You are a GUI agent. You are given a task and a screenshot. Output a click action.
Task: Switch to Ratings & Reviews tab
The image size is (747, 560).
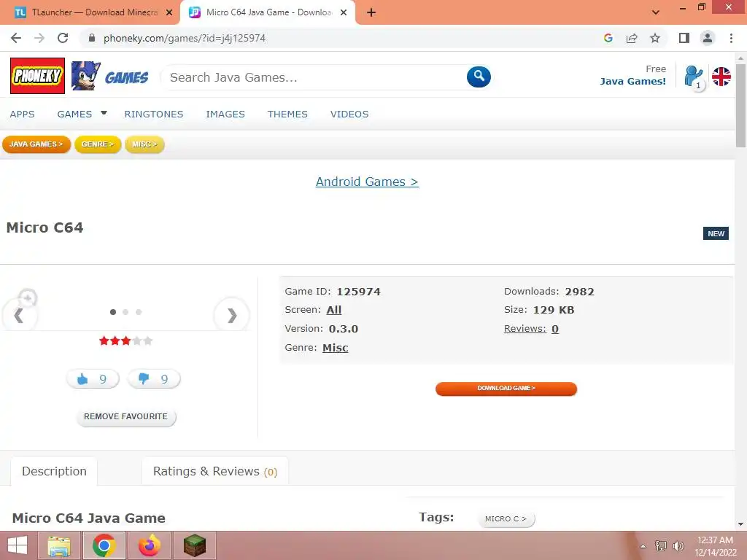pyautogui.click(x=215, y=472)
